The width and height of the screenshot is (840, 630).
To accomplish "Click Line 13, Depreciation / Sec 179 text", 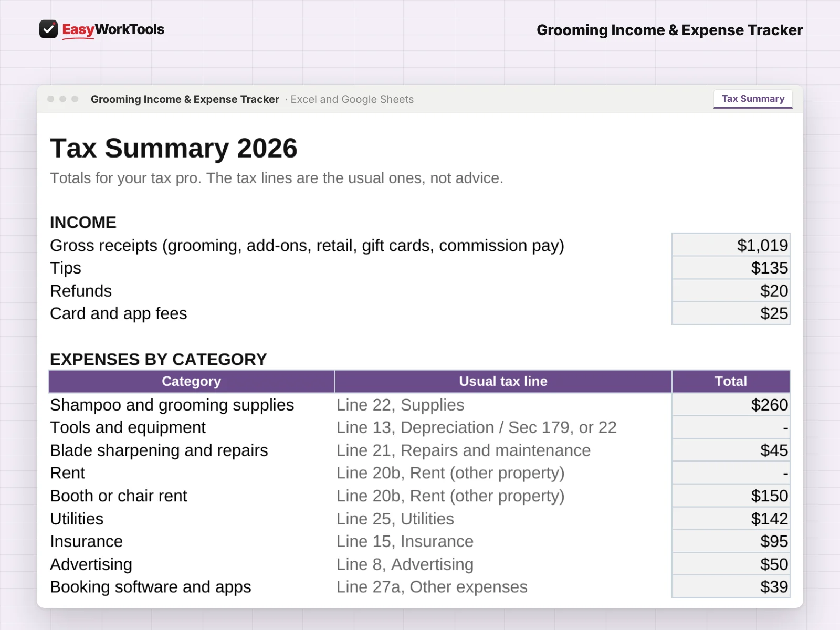I will pyautogui.click(x=477, y=428).
